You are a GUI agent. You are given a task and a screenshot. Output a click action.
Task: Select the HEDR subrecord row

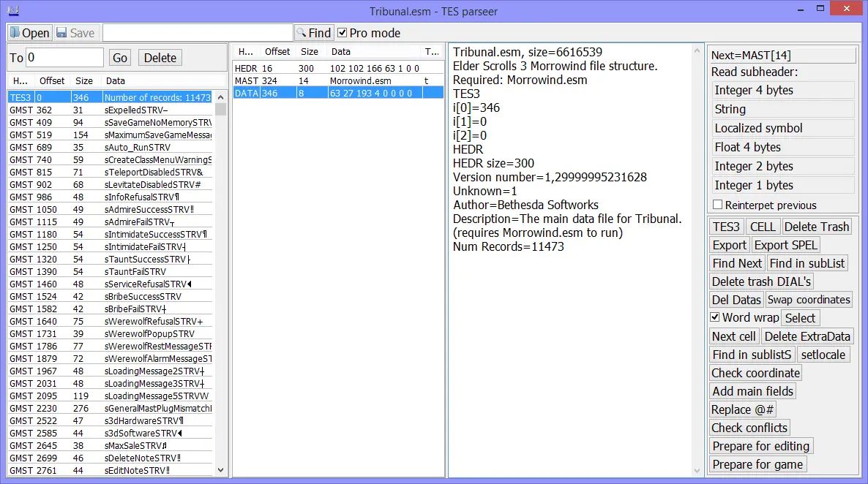point(338,68)
